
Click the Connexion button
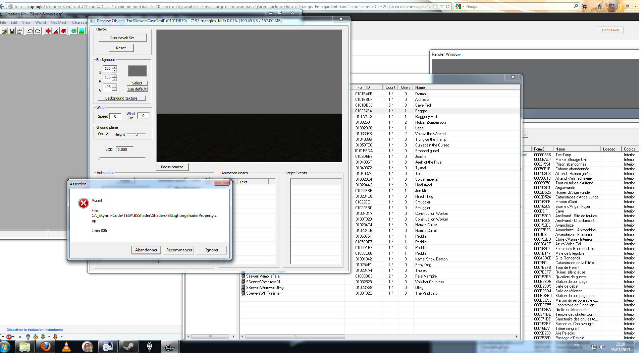click(610, 30)
